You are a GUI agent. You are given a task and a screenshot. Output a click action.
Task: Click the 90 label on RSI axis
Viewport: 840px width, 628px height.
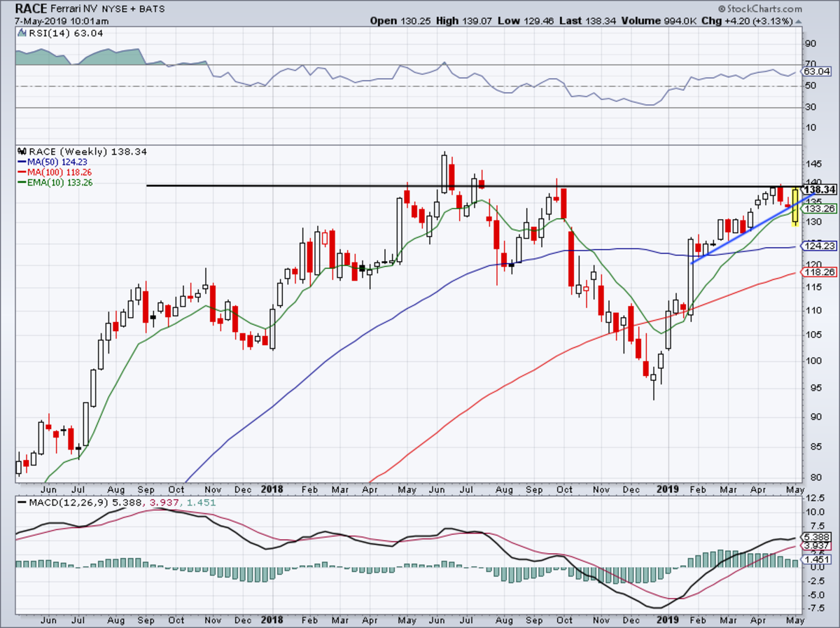coord(811,43)
